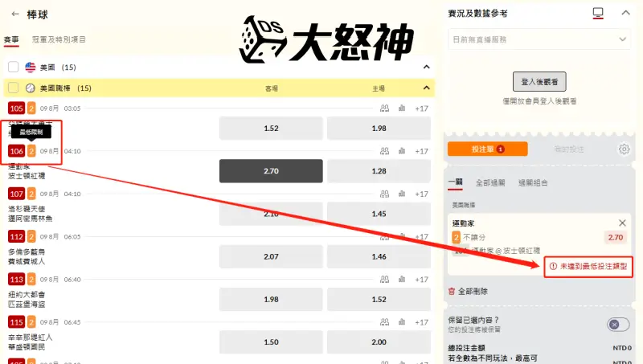
Task: Collapse the 美國 country section chevron
Action: tap(427, 67)
